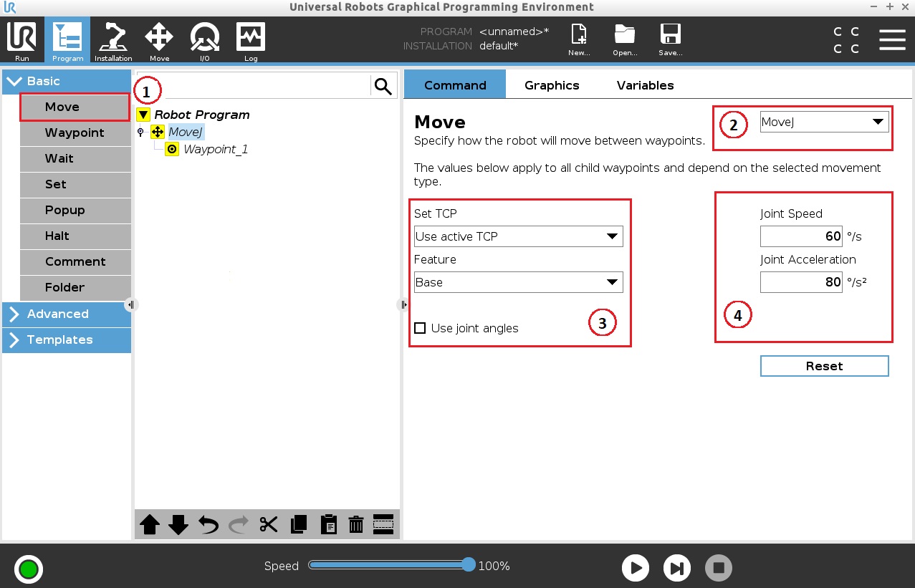
Task: Expand the Templates section
Action: (x=67, y=339)
